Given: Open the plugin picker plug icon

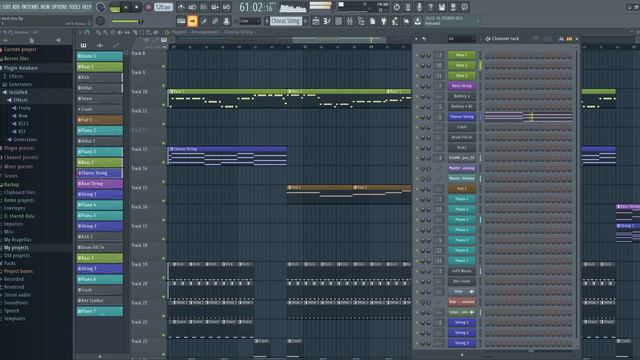Looking at the screenshot, I should pos(384,21).
